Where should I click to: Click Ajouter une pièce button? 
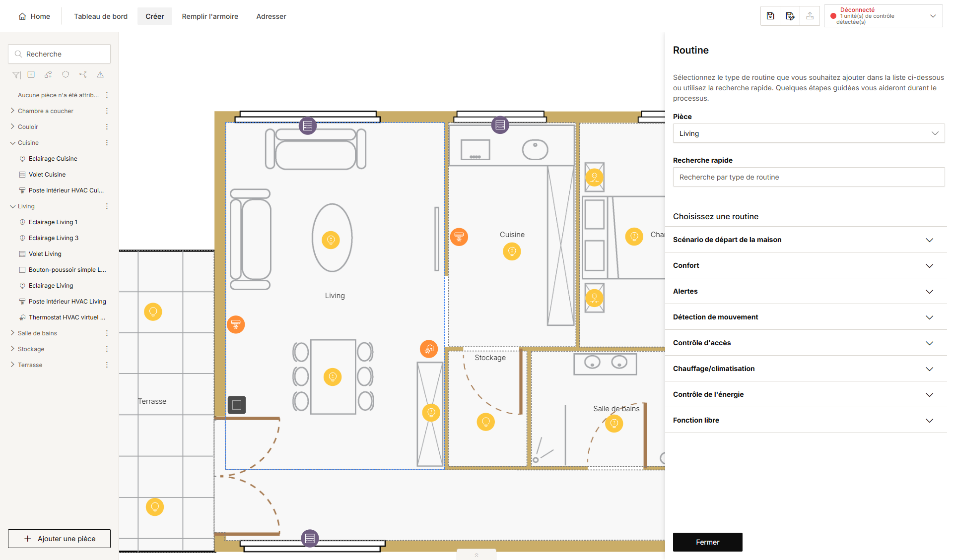59,539
